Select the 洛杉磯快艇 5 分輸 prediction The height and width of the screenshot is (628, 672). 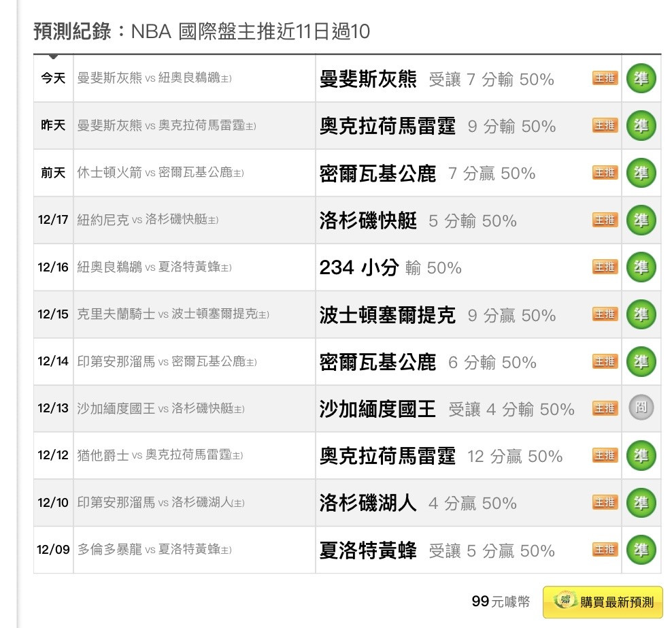click(418, 220)
